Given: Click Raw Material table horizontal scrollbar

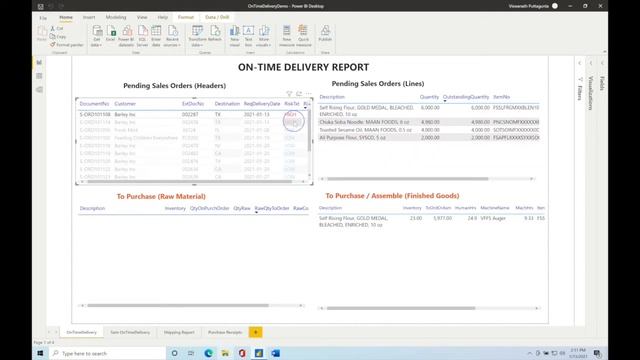Looking at the screenshot, I should pyautogui.click(x=178, y=305).
